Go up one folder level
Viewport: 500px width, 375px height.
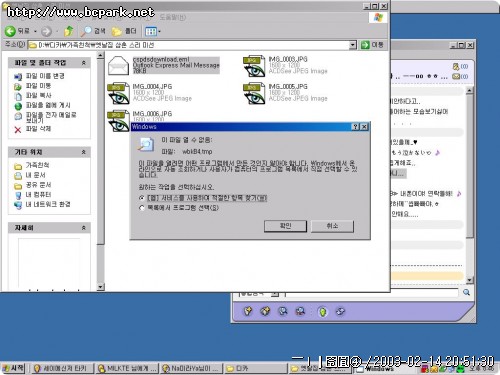click(x=69, y=31)
